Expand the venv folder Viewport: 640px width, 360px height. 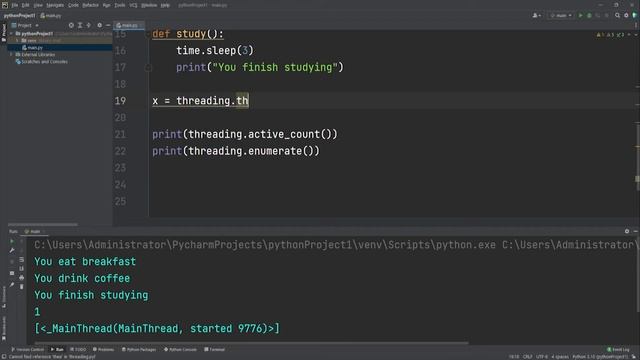17,41
